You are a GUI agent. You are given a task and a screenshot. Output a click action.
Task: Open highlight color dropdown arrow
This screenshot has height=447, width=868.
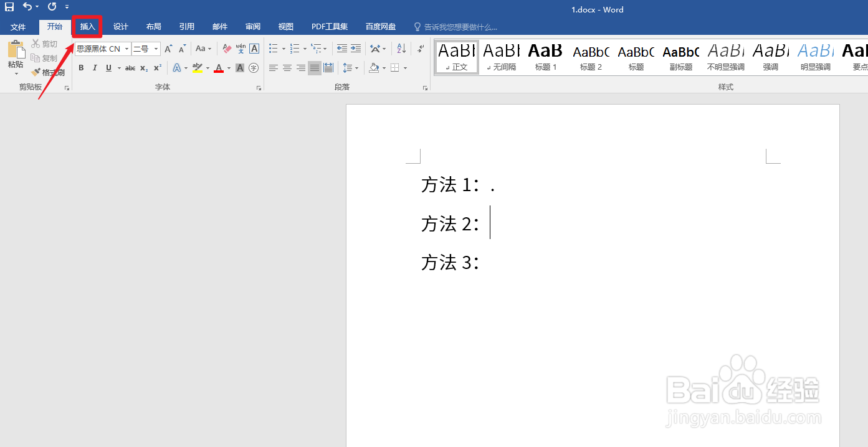click(x=207, y=68)
